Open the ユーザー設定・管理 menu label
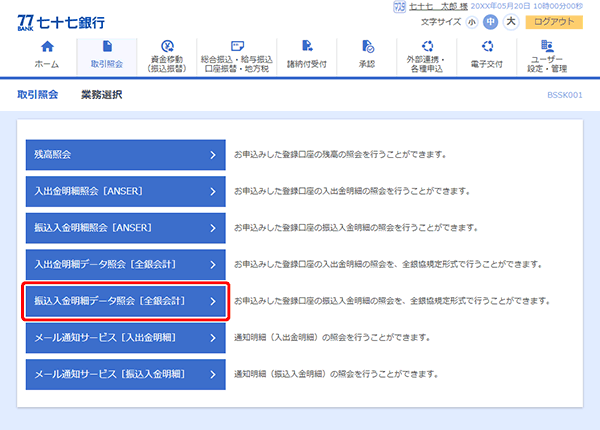Viewport: 600px width, 430px height. (x=547, y=64)
